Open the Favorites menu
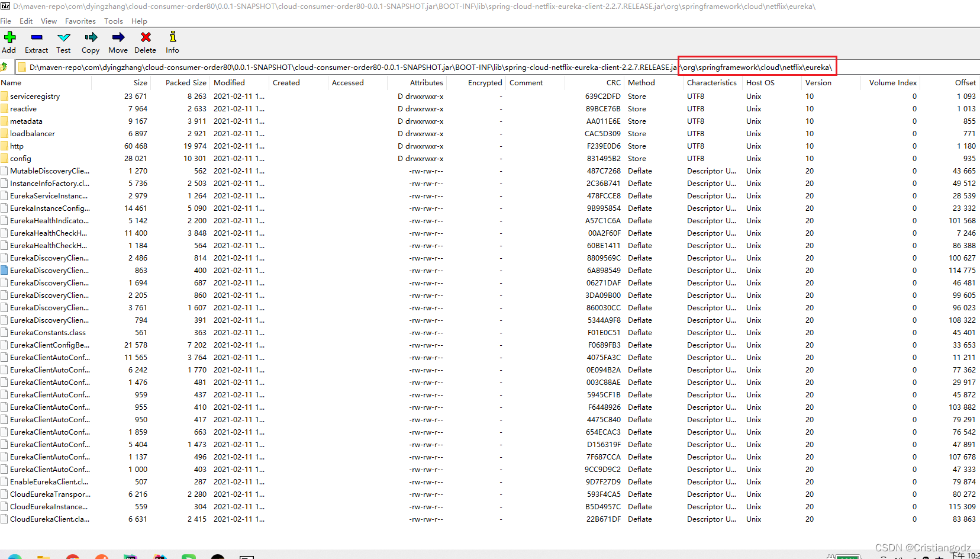This screenshot has height=559, width=980. (x=80, y=21)
